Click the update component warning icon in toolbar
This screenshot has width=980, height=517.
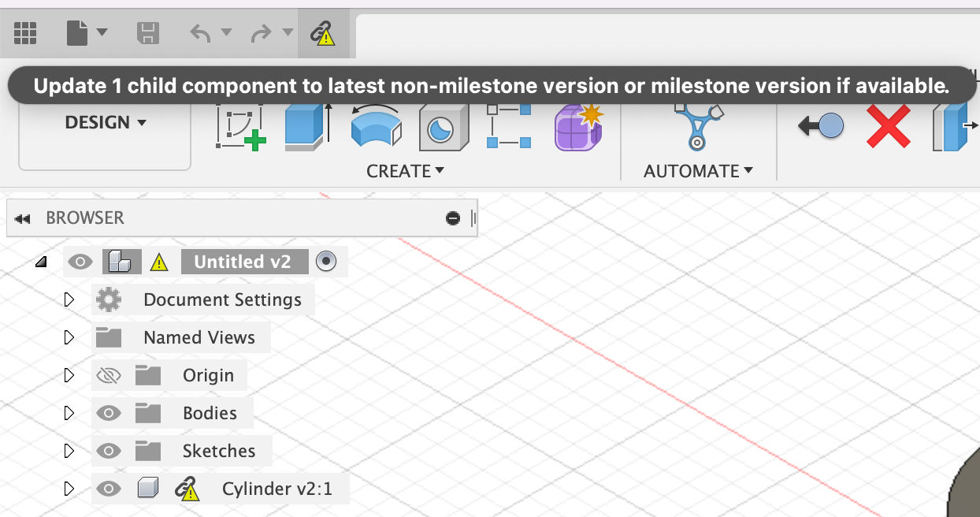[x=323, y=34]
